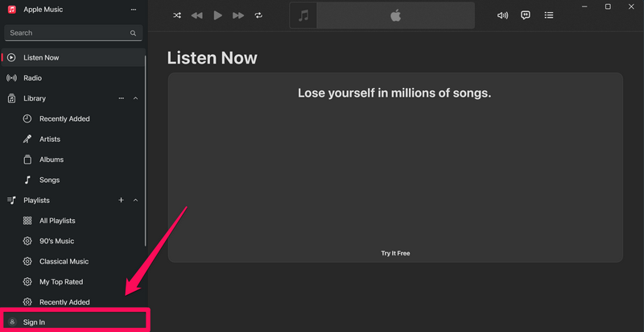
Task: Open the Classical Music playlist
Action: 64,261
